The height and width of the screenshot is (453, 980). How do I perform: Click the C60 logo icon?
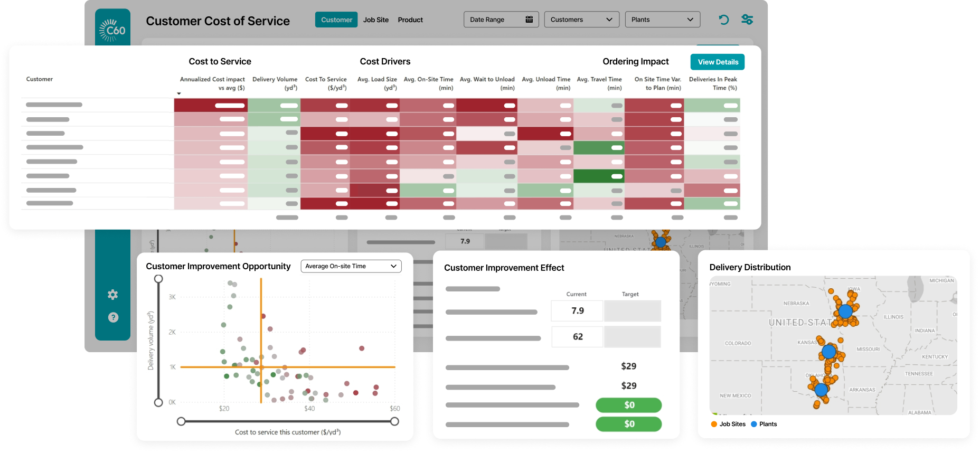(112, 30)
